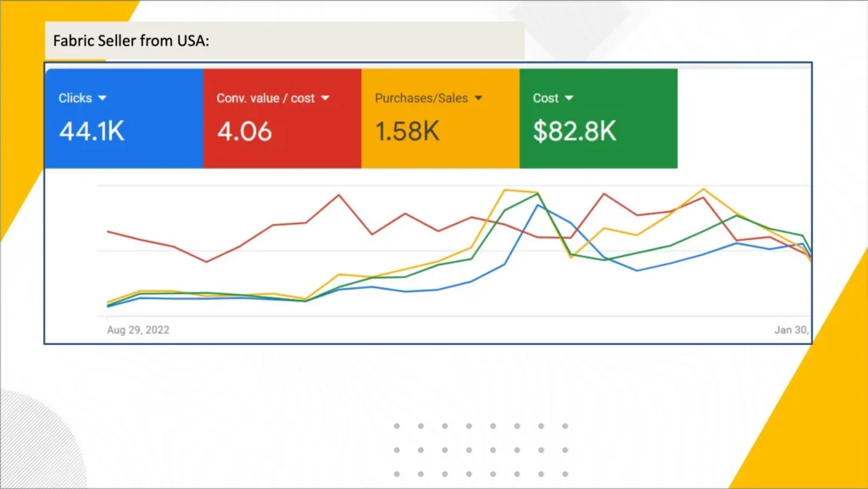Click the Fabric Seller from USA title

pos(131,40)
